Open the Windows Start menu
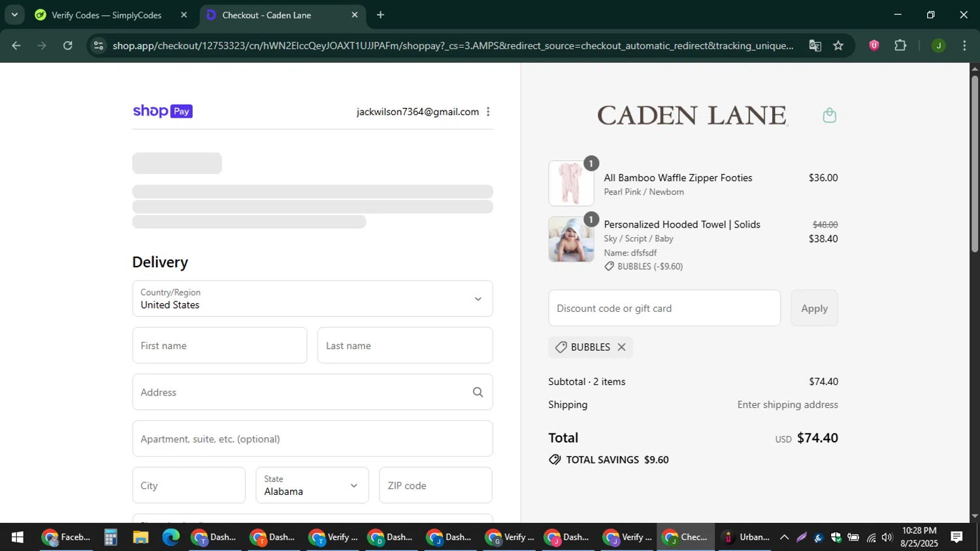 tap(18, 537)
